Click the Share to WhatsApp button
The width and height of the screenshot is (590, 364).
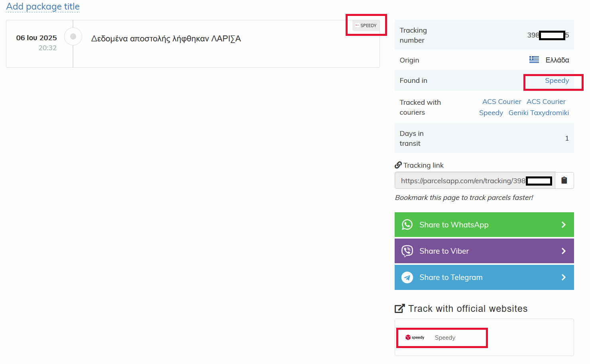(x=484, y=225)
